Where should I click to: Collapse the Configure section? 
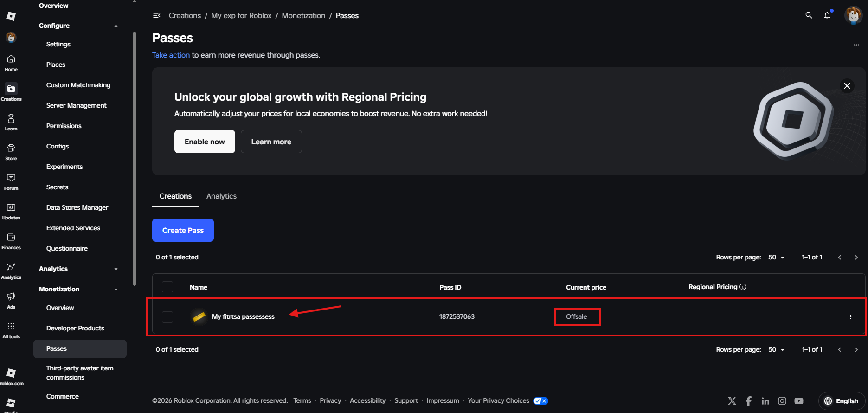coord(116,26)
